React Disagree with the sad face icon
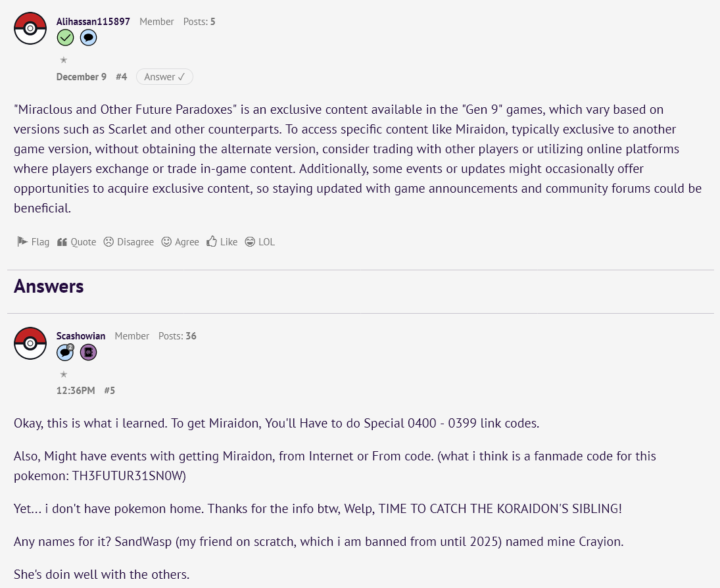This screenshot has width=720, height=588. (x=129, y=241)
